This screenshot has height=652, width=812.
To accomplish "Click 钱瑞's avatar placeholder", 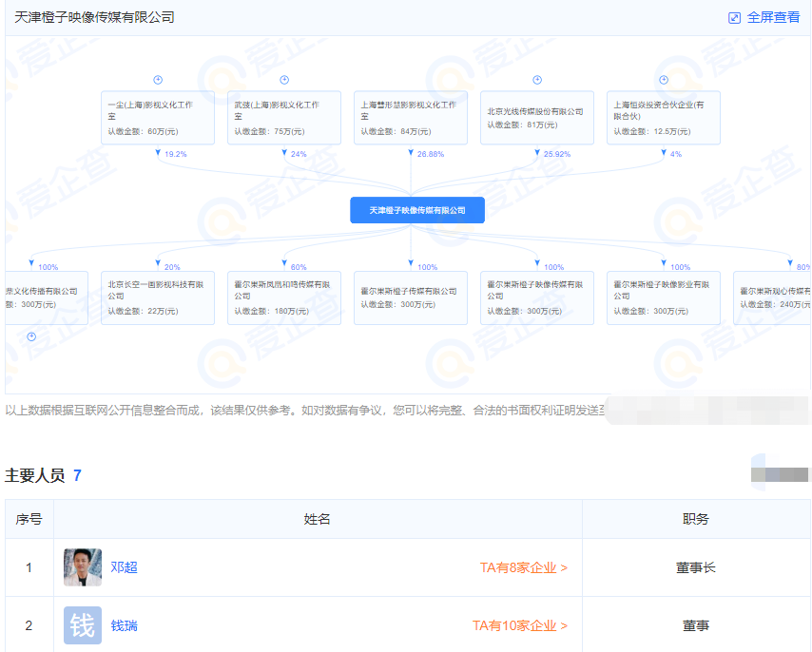I will [83, 625].
